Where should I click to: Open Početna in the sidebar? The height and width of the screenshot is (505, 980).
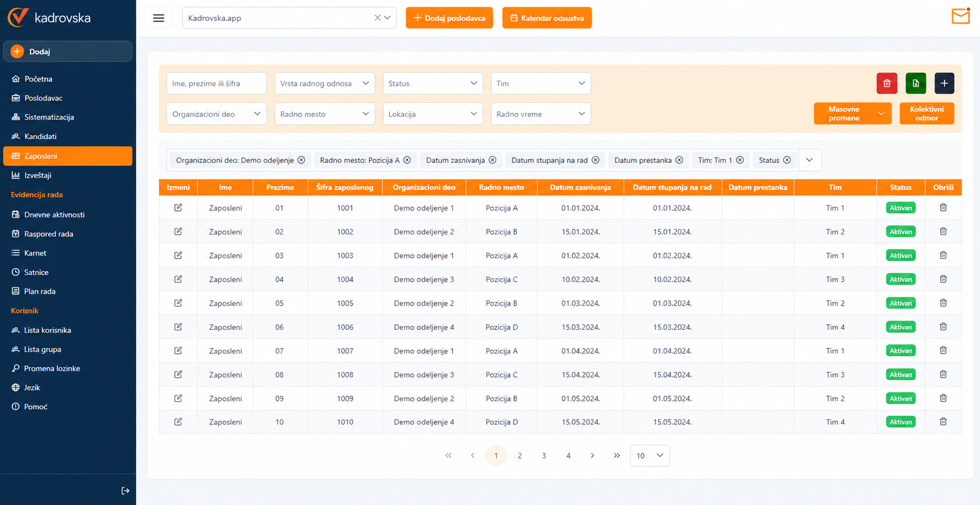point(38,79)
